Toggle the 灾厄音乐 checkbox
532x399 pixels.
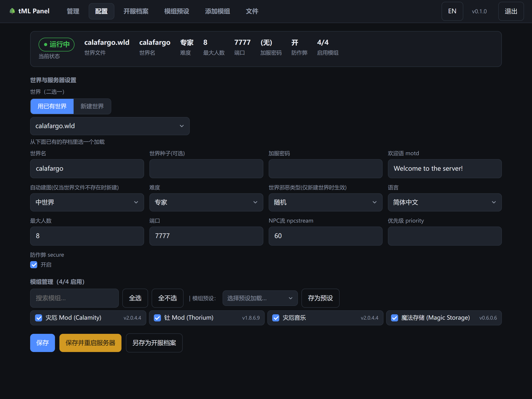(276, 318)
